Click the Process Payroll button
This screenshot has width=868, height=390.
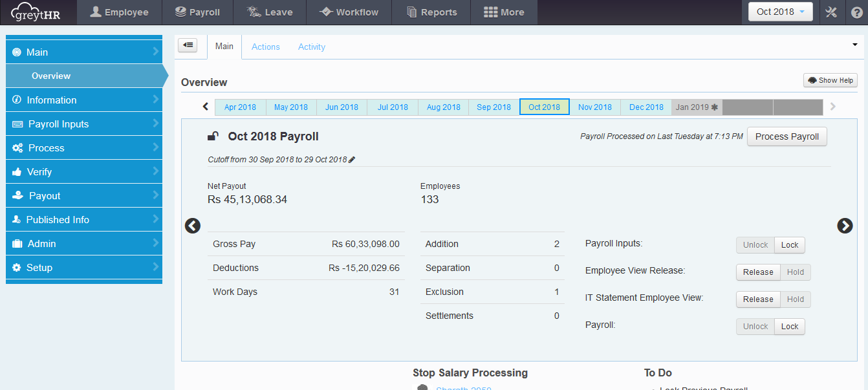787,136
